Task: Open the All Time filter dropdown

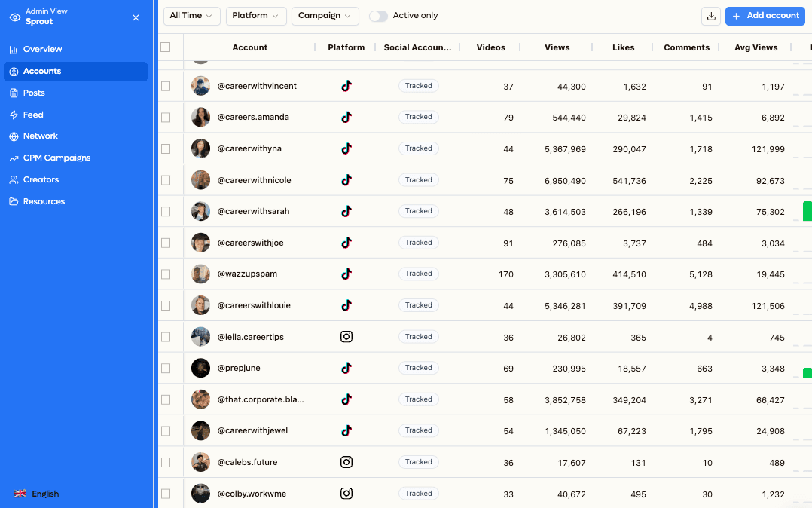Action: pos(191,15)
